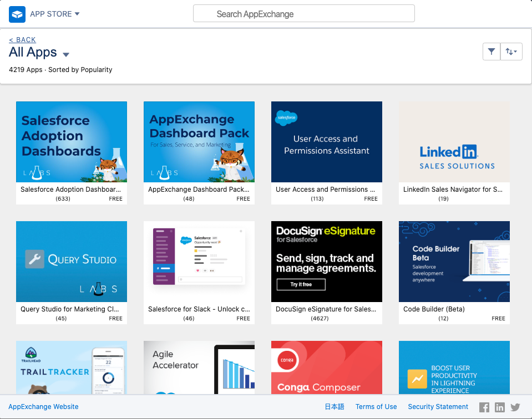Screen dimensions: 532x419
Task: Go back via the BACK link
Action: [22, 40]
